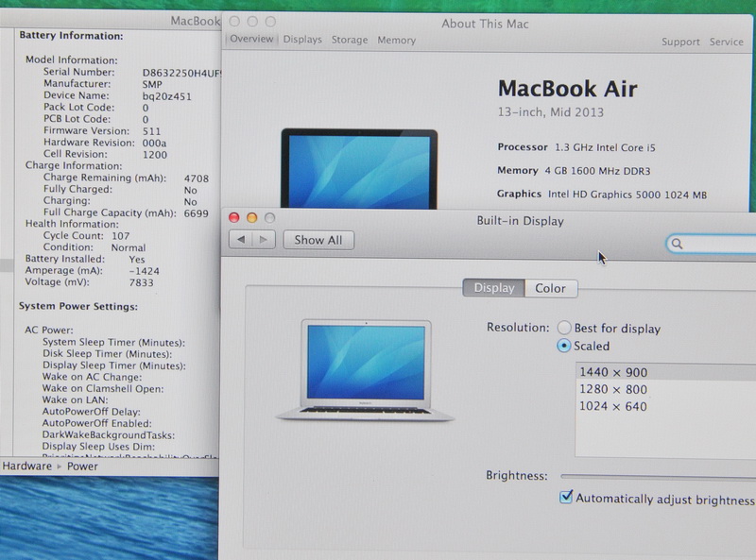Click the MacBook Air image in Display preferences

(x=366, y=370)
